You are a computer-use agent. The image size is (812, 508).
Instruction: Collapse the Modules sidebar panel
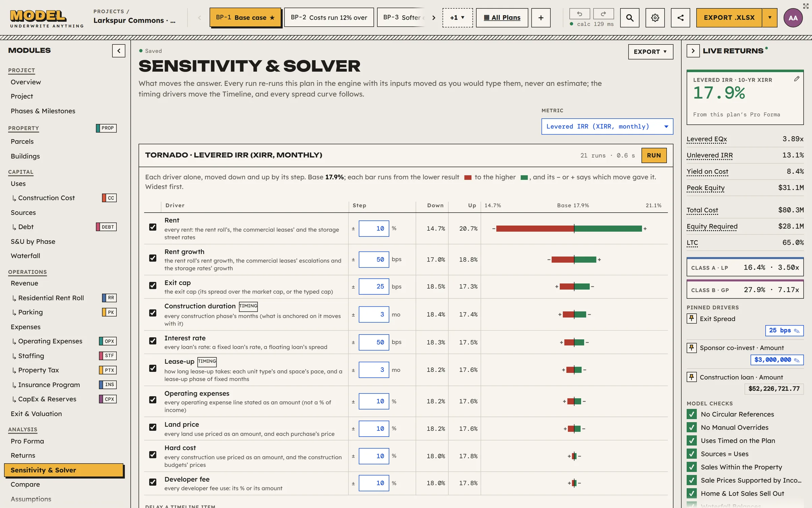(119, 51)
